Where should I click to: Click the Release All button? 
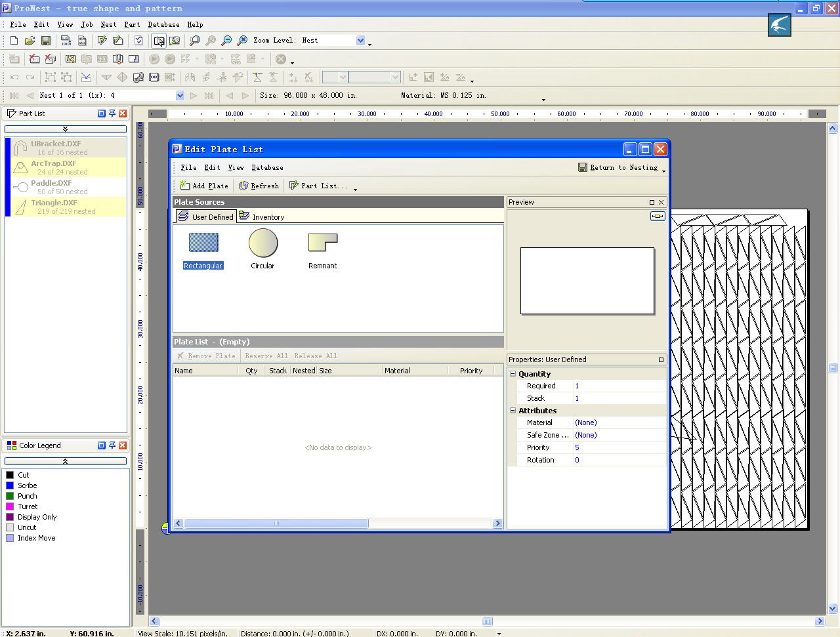pyautogui.click(x=316, y=356)
